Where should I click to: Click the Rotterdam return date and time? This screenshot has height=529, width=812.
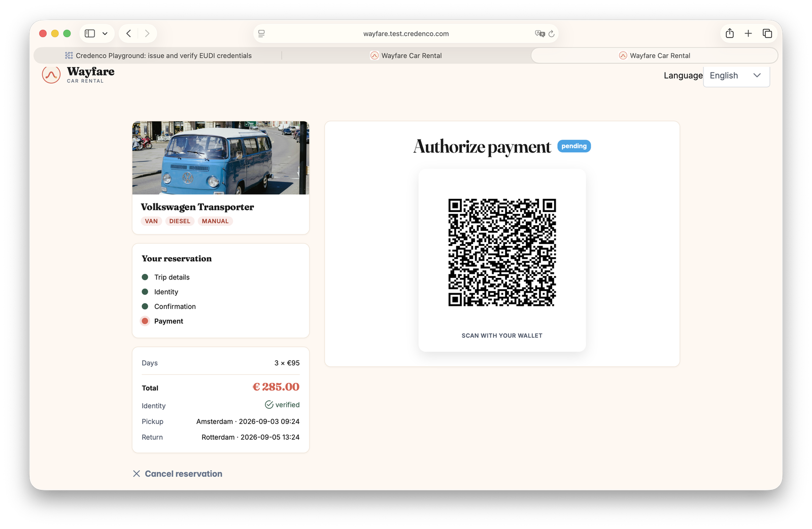coord(251,437)
